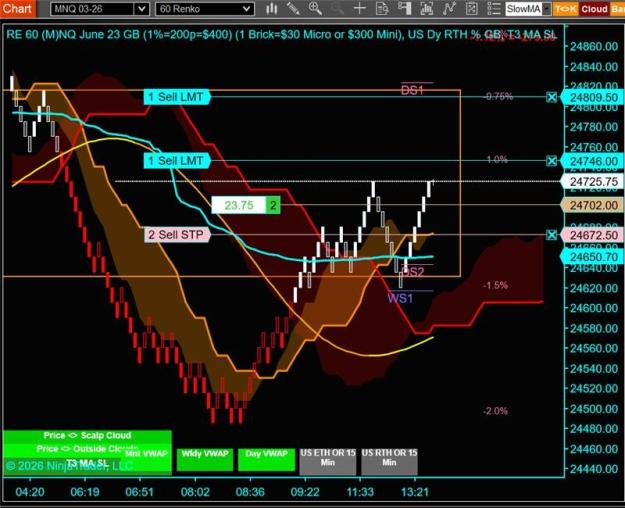625x508 pixels.
Task: Toggle the Wkly VWAP green button
Action: pos(205,459)
